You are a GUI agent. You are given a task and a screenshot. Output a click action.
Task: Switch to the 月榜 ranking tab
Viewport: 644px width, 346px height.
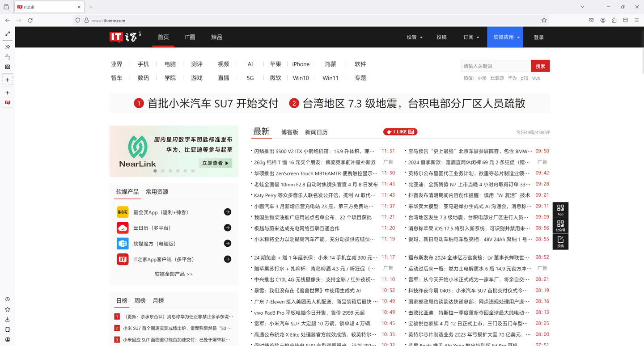[158, 301]
